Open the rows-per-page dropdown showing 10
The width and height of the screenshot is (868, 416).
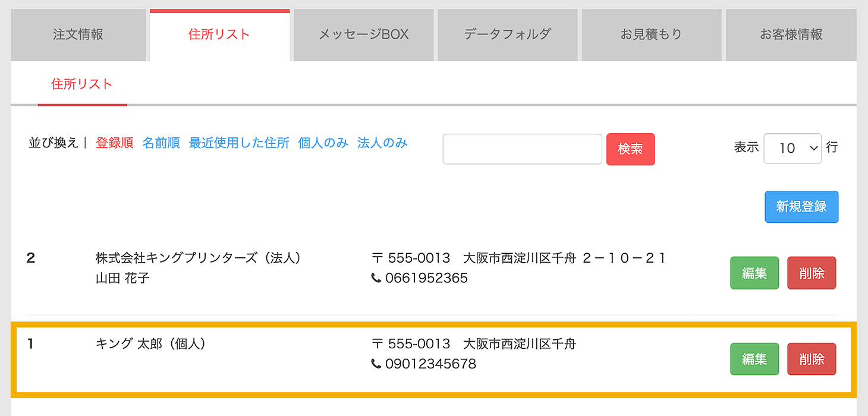pyautogui.click(x=792, y=148)
